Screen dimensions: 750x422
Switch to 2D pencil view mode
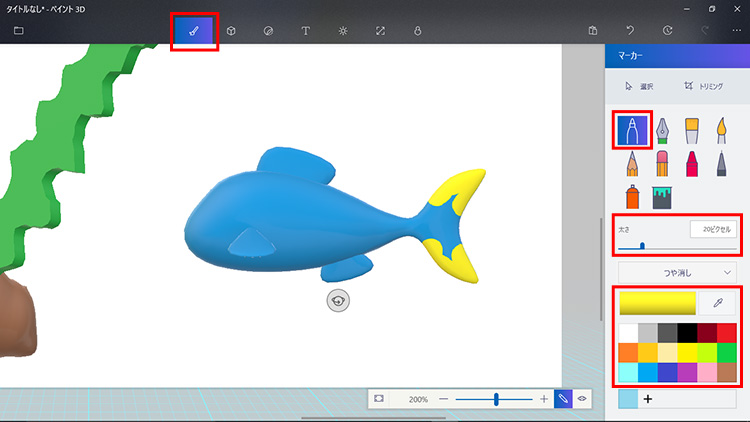click(x=563, y=398)
